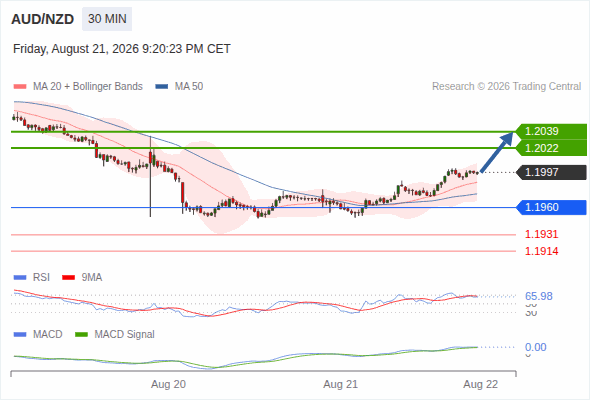Click the AUD/NZD pair title
The image size is (590, 400).
click(x=43, y=19)
